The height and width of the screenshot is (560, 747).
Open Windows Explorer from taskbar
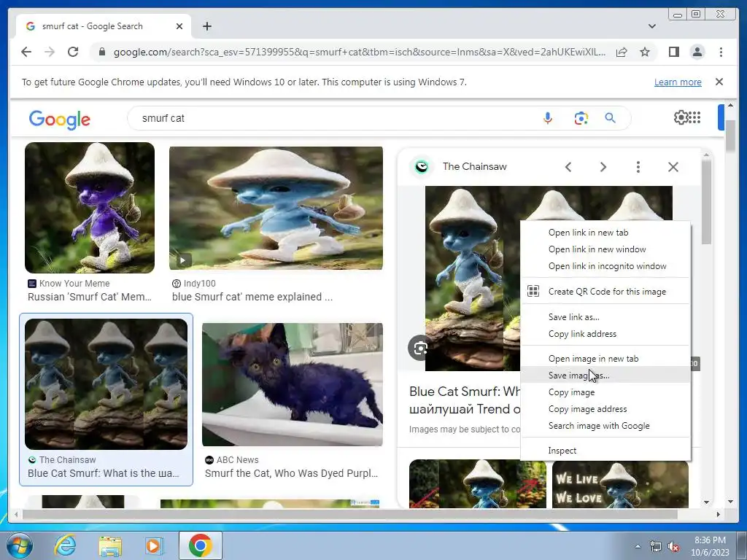pyautogui.click(x=110, y=545)
